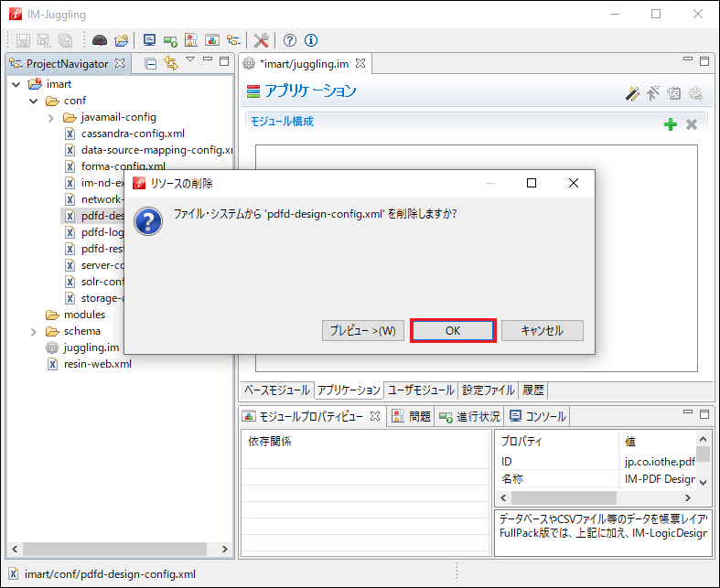720x588 pixels.
Task: Expand the schema folder
Action: 34,332
